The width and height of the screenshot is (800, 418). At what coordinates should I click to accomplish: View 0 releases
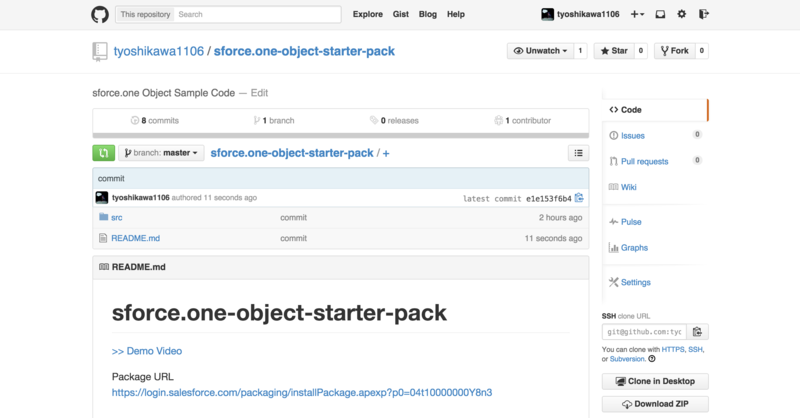point(394,120)
